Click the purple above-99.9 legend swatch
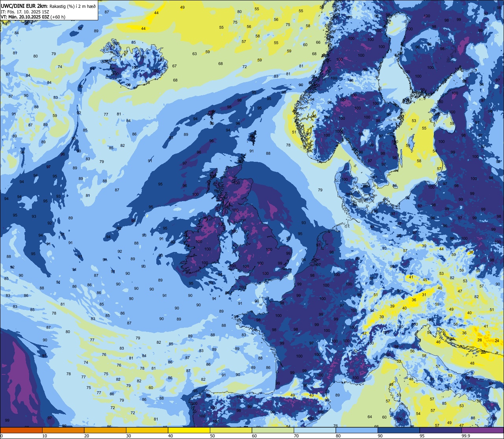The image size is (504, 439). tap(483, 430)
